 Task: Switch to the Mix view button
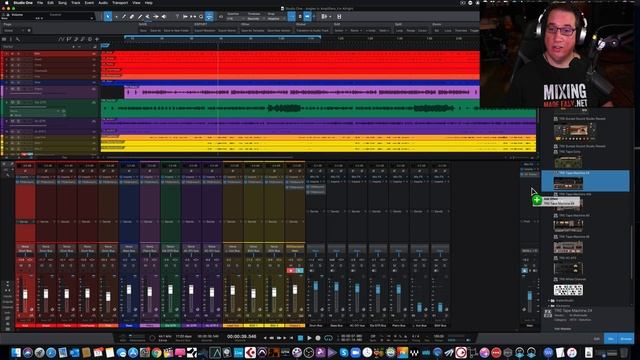point(611,338)
